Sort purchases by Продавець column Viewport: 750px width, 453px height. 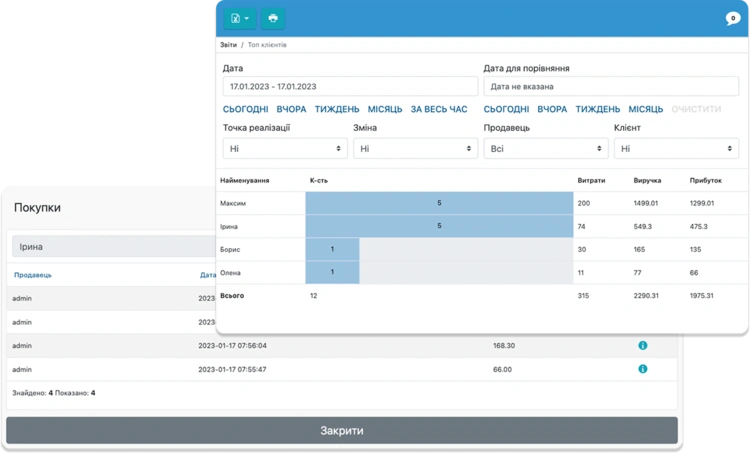[33, 275]
